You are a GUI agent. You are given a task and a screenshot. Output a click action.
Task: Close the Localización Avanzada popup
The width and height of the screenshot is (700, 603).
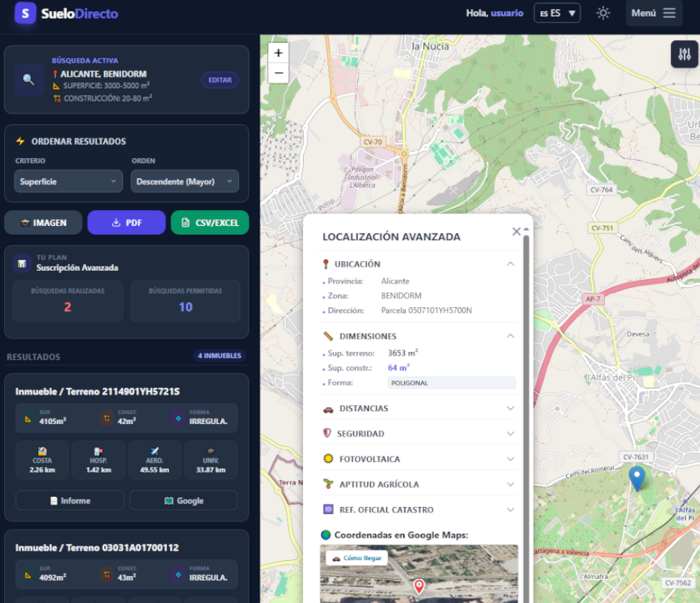pyautogui.click(x=516, y=232)
